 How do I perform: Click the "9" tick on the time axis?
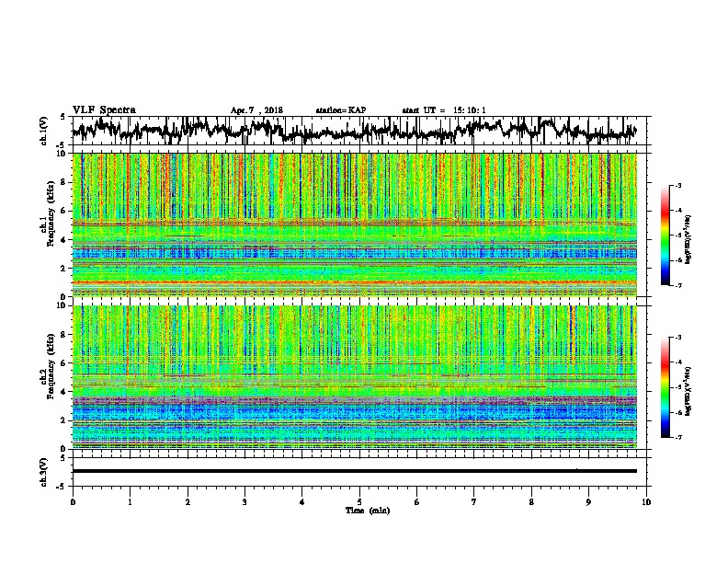tap(588, 502)
